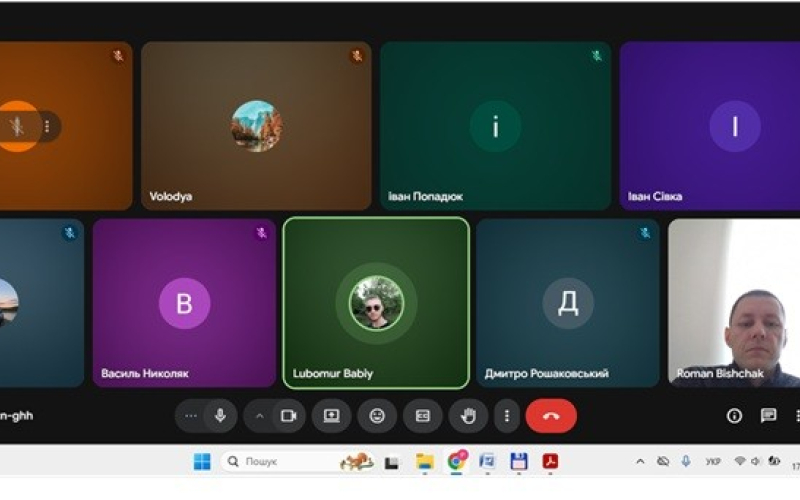This screenshot has width=800, height=500.
Task: Click the red Leave call button
Action: [551, 416]
